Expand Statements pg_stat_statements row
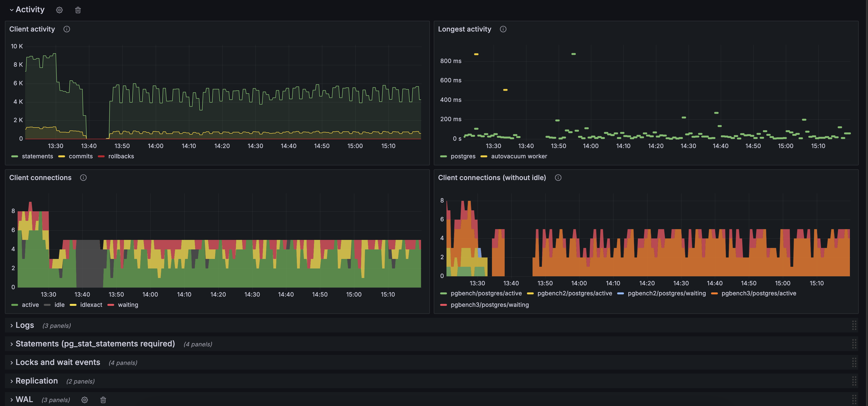The image size is (868, 406). [x=95, y=344]
